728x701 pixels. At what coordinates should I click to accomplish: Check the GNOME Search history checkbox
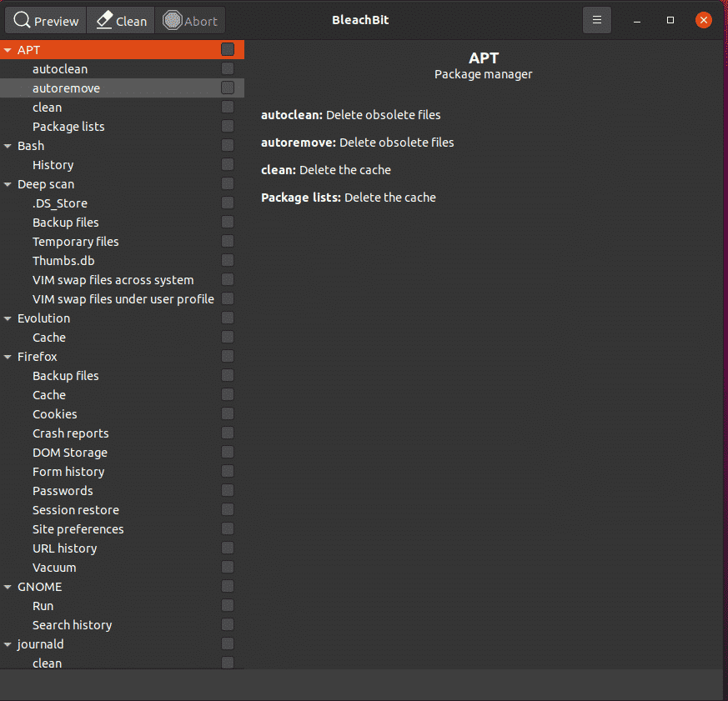pyautogui.click(x=228, y=624)
